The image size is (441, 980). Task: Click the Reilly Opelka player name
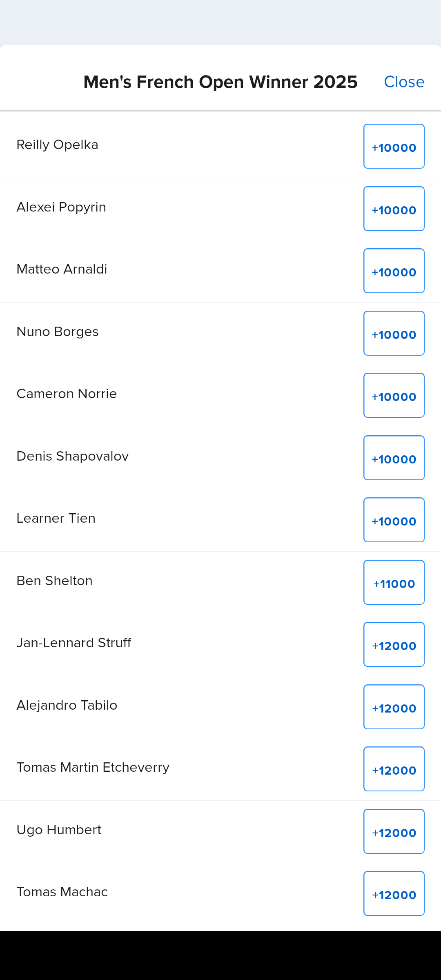tap(58, 145)
